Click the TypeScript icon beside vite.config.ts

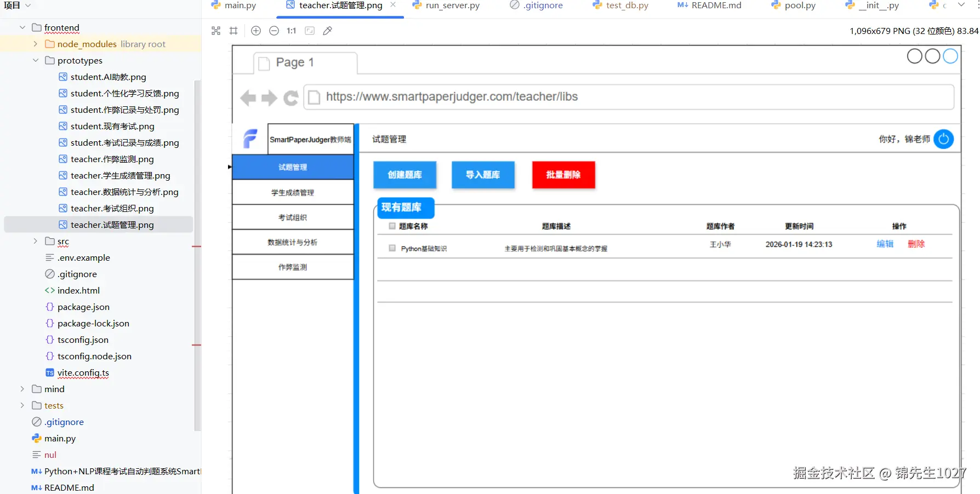(x=49, y=373)
